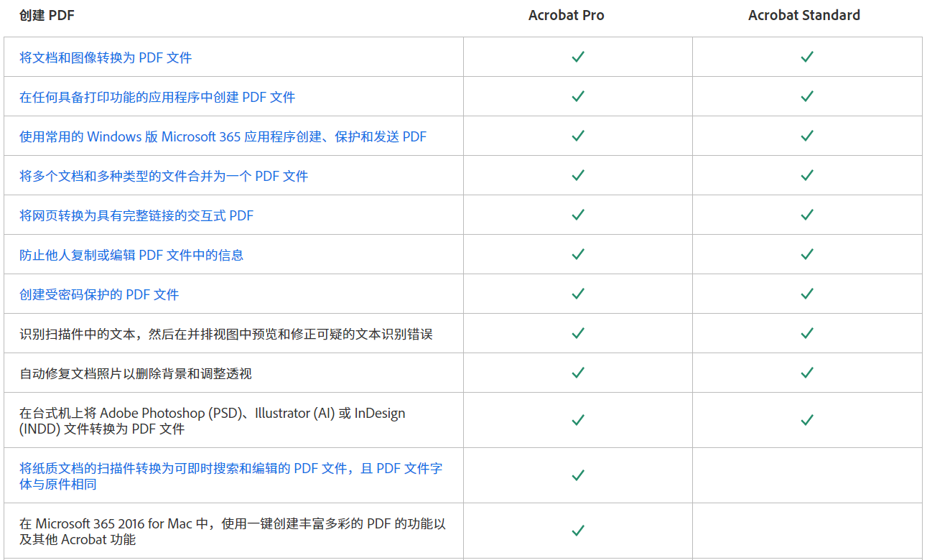Image resolution: width=927 pixels, height=560 pixels.
Task: Click Acrobat Pro checkmark for 识别扫描件中的文本 row
Action: (578, 333)
